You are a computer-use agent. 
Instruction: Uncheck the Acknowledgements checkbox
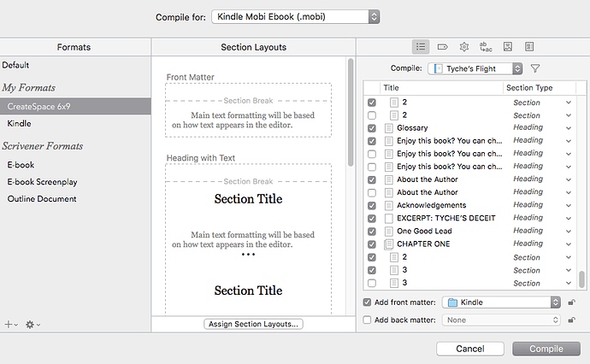[372, 206]
